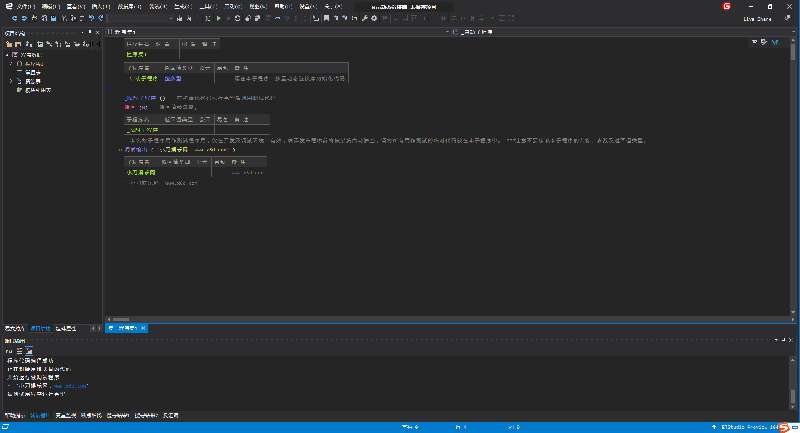Select the middle tab below the left panel
This screenshot has width=800, height=433.
(x=40, y=328)
